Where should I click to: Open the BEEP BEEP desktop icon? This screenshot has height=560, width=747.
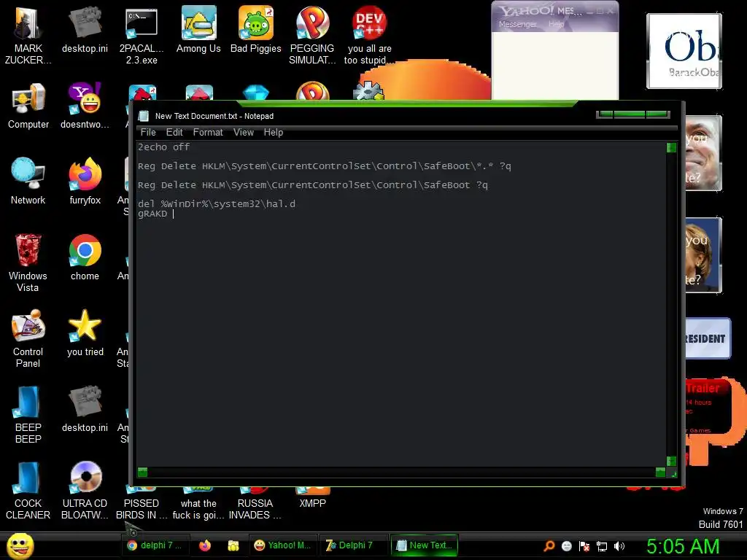click(28, 414)
